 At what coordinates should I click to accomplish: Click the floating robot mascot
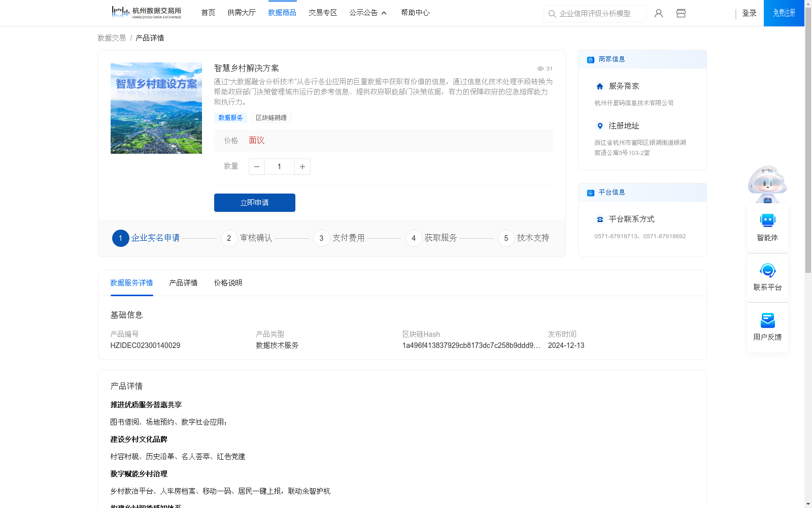point(767,184)
